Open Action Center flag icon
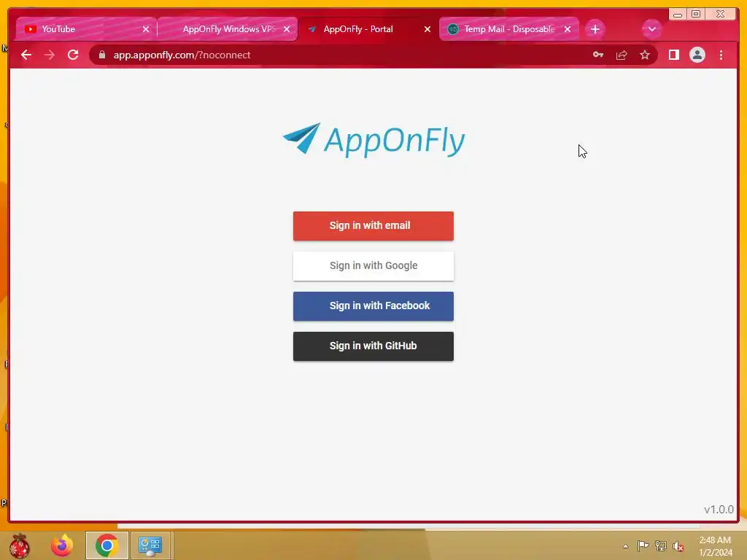This screenshot has height=560, width=747. pyautogui.click(x=643, y=545)
